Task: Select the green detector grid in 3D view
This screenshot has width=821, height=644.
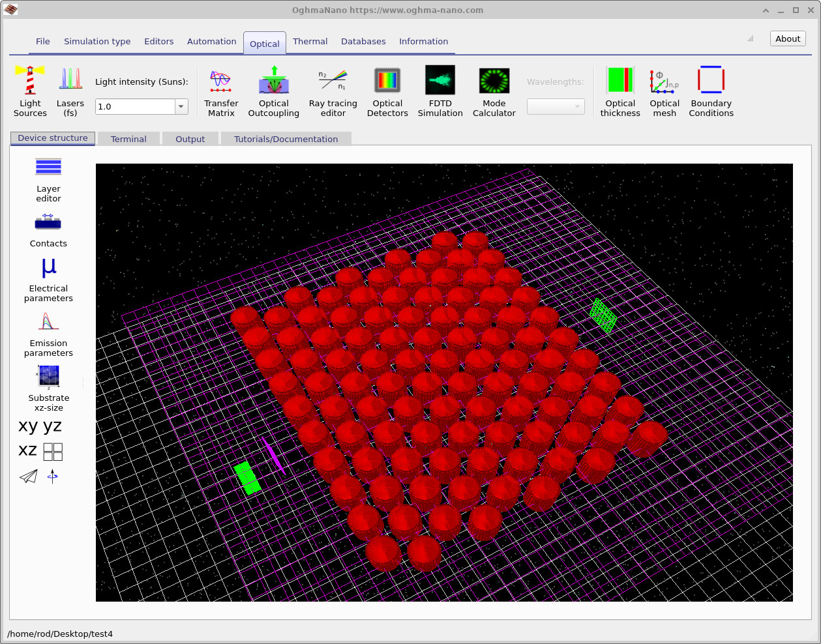Action: pos(603,315)
